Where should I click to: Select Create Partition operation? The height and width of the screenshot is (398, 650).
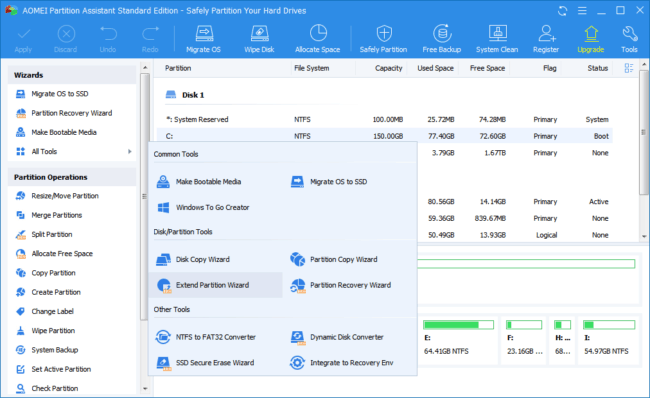point(48,292)
